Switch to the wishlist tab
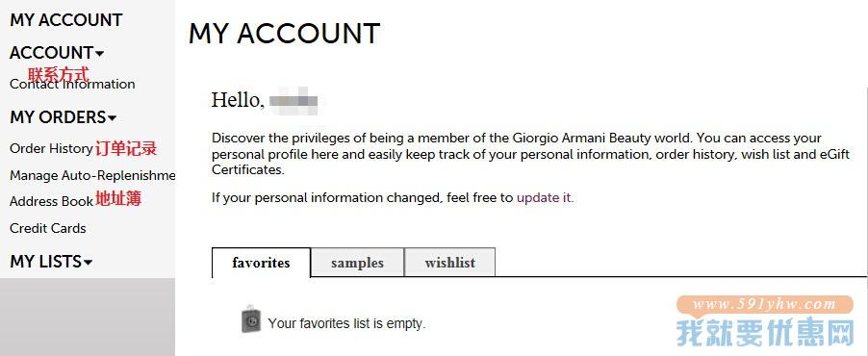 pyautogui.click(x=450, y=263)
